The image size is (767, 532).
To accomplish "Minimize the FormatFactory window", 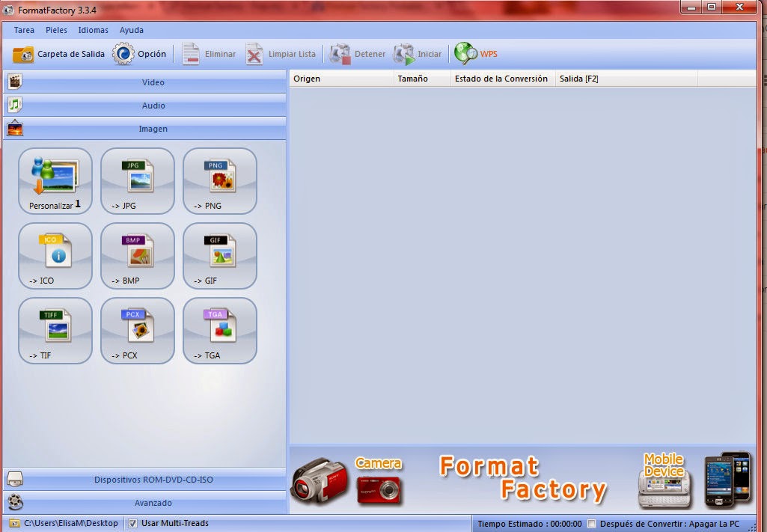I will tap(691, 7).
